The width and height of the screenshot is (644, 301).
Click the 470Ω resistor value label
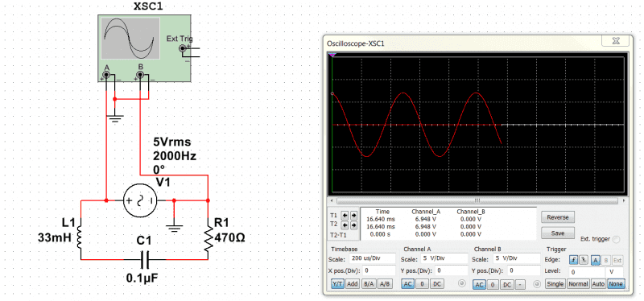(x=230, y=237)
